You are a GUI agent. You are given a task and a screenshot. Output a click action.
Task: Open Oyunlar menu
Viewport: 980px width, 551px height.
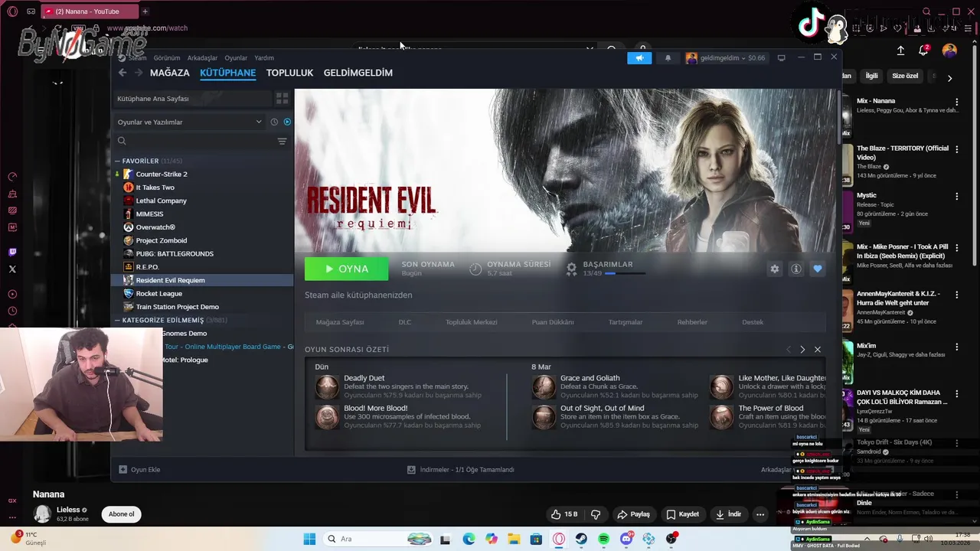click(236, 58)
